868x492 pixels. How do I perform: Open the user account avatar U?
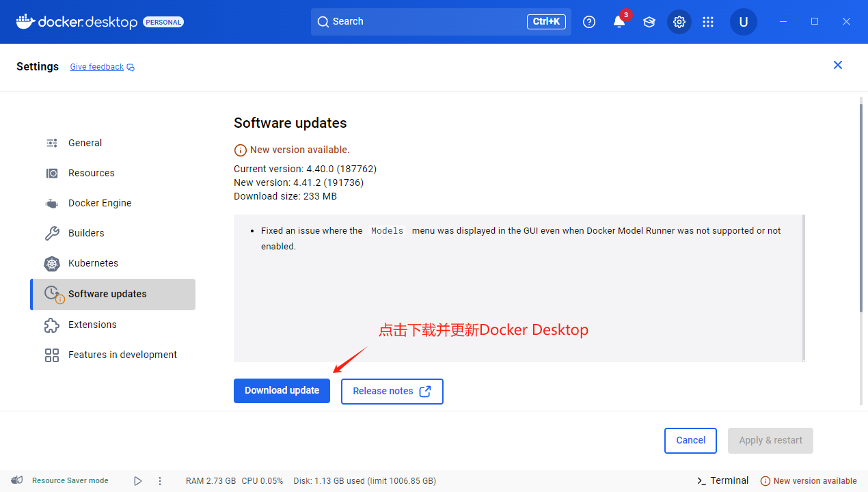(x=744, y=22)
